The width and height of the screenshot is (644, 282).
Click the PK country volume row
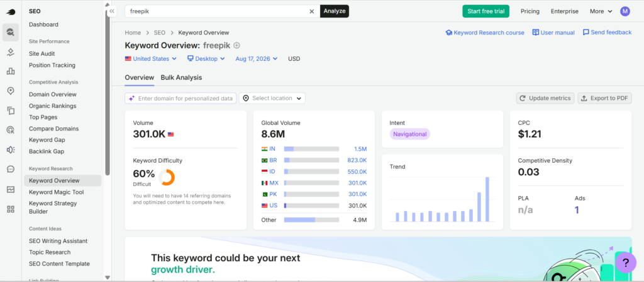[314, 194]
